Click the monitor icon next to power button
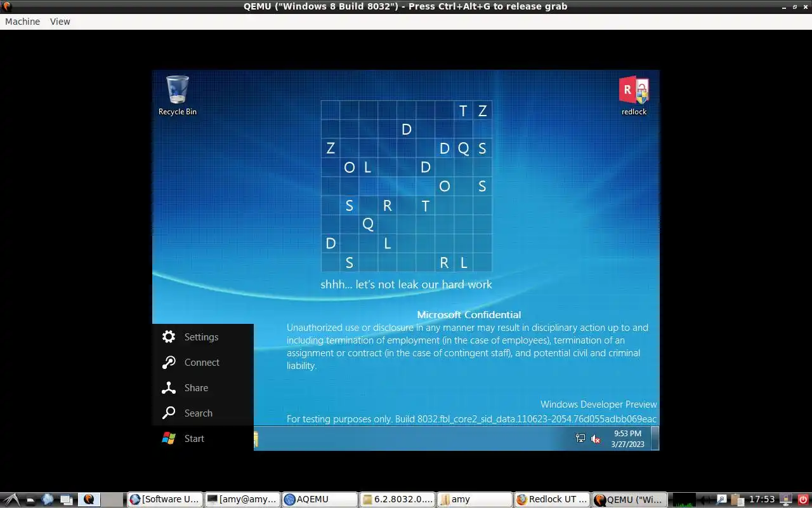812x508 pixels. coord(787,499)
